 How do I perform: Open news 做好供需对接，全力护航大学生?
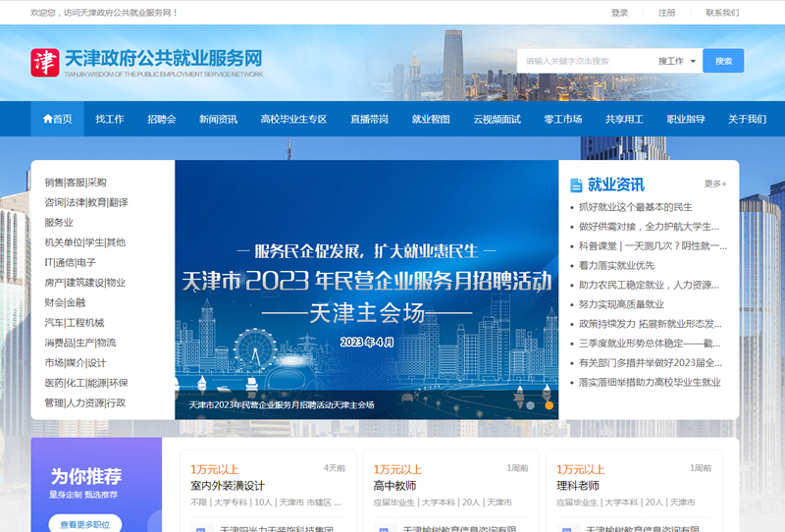(x=649, y=227)
